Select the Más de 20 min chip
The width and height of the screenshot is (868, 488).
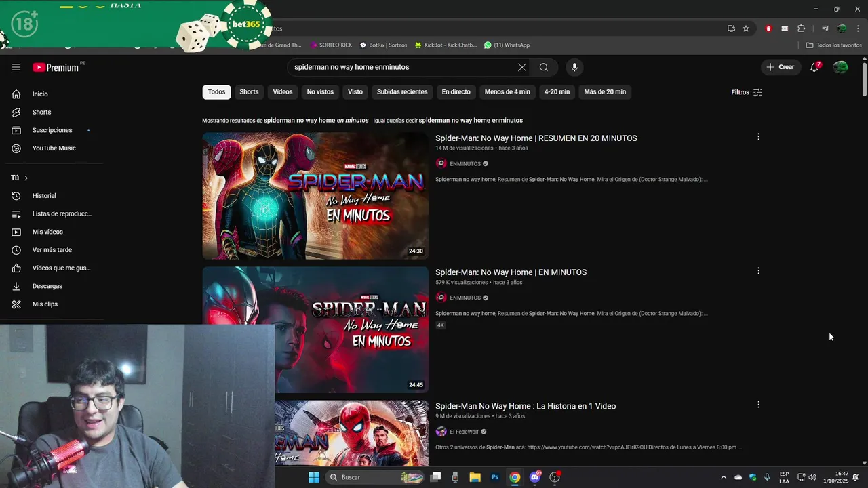(x=605, y=92)
